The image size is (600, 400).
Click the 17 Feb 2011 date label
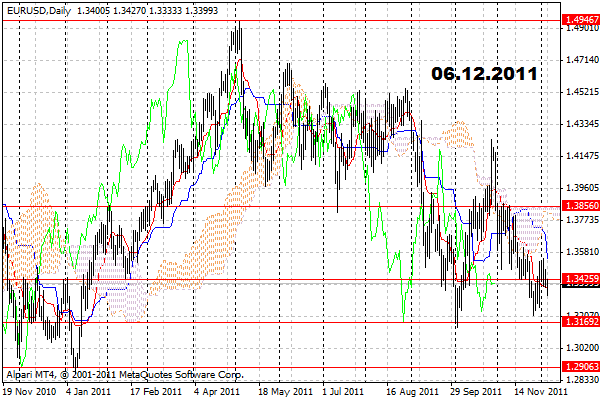(x=153, y=392)
